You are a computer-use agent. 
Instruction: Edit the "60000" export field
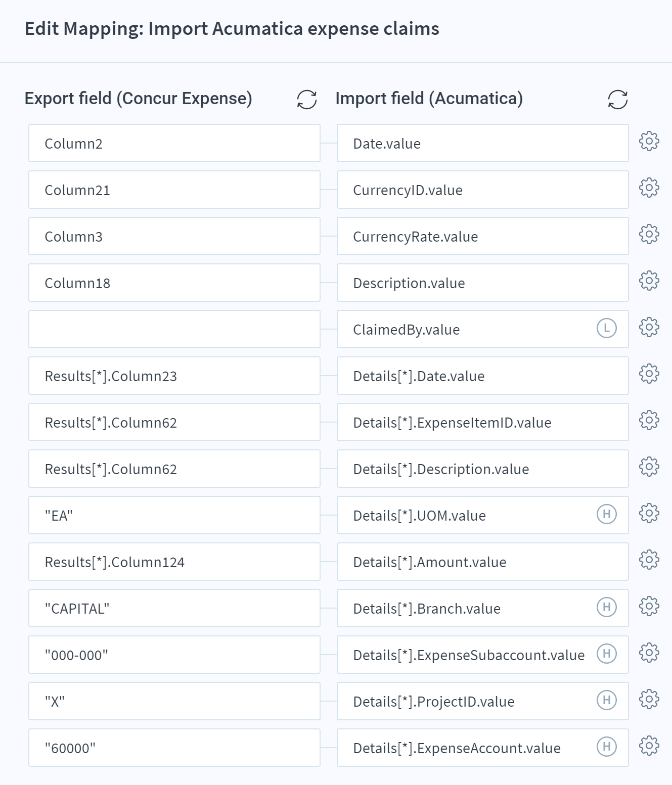(174, 748)
